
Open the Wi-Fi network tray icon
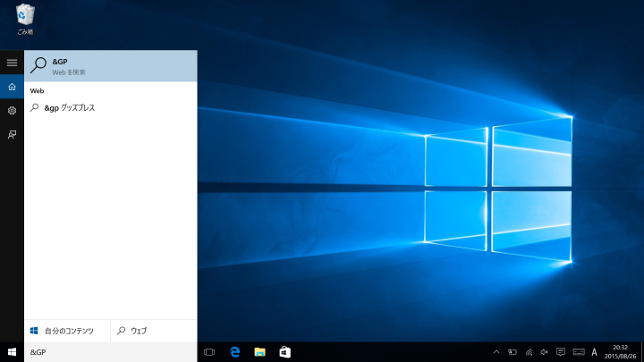coord(529,352)
